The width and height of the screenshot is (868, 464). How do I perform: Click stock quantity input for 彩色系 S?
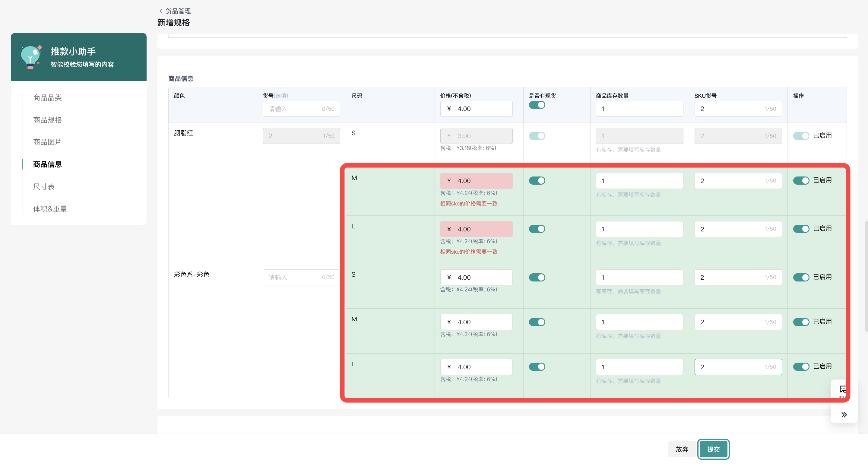tap(639, 277)
